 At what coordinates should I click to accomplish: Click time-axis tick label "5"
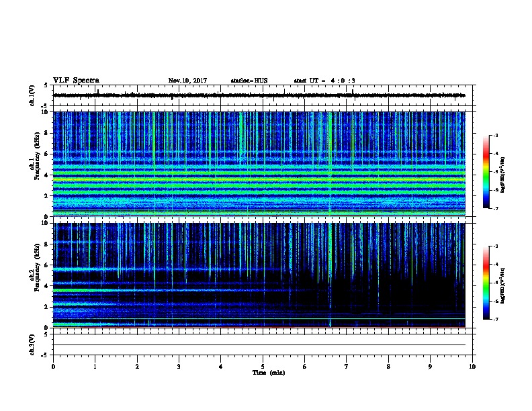(x=263, y=367)
